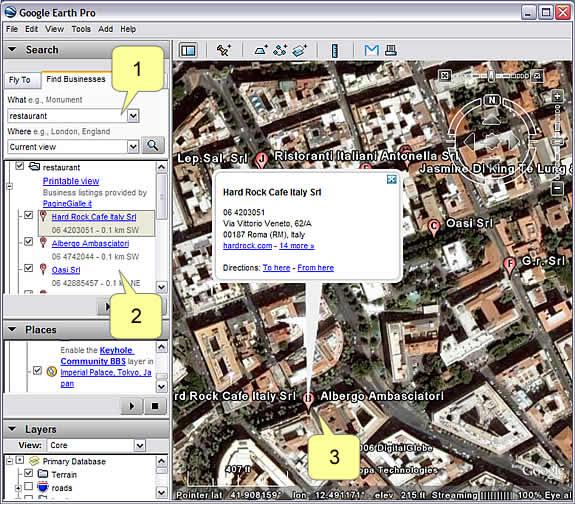Uncheck the Oasi Srl result
This screenshot has height=505, width=575.
28,268
